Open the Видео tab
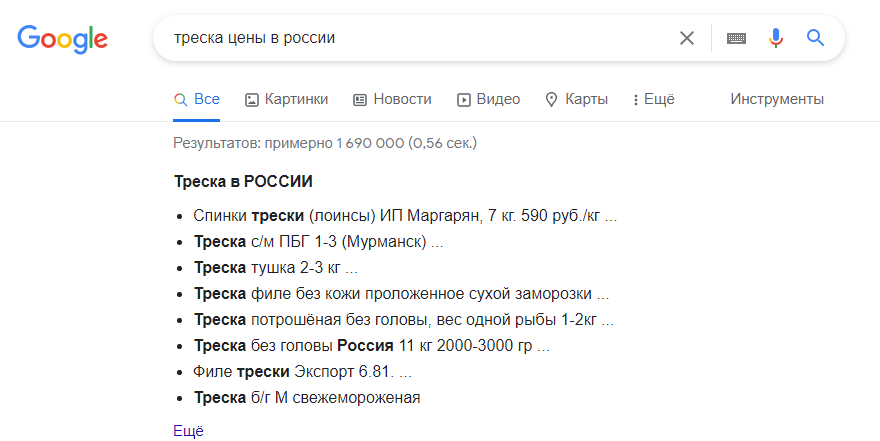 [488, 99]
